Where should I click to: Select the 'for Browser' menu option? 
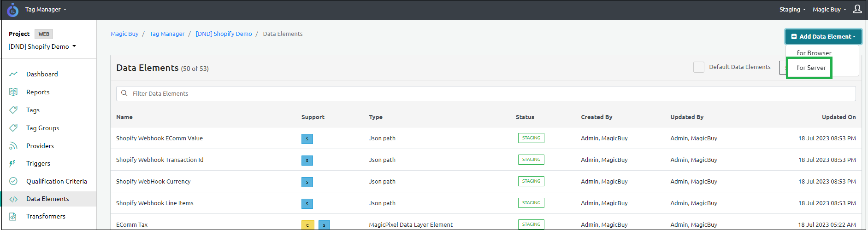click(x=814, y=53)
